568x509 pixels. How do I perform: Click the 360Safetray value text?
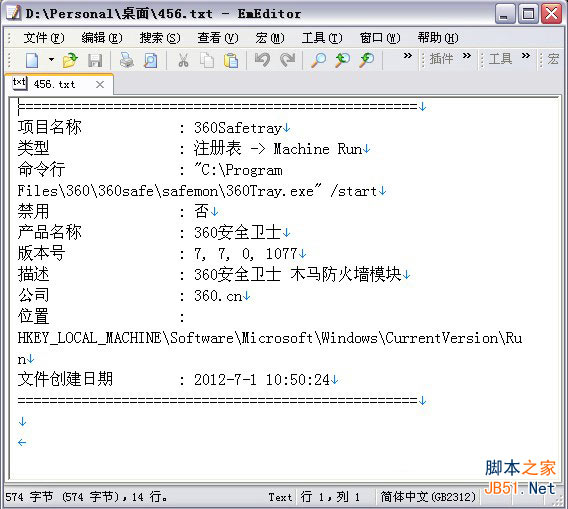point(238,128)
